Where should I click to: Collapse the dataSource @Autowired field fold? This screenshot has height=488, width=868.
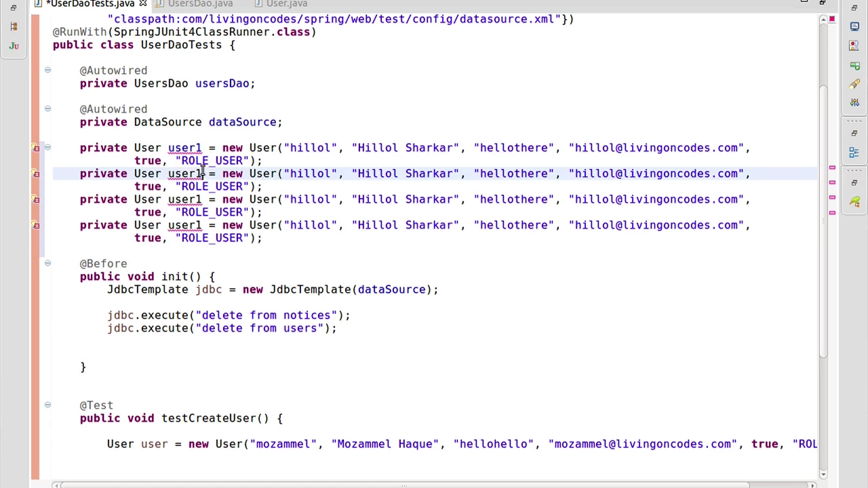coord(47,108)
